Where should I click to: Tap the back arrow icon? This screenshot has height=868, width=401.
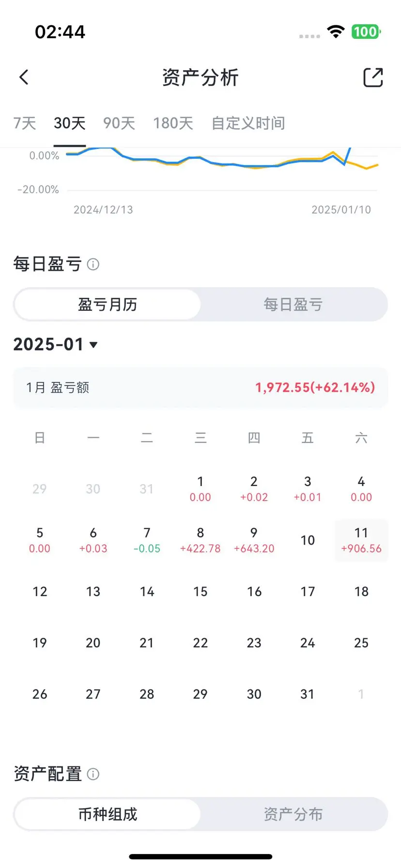[24, 77]
